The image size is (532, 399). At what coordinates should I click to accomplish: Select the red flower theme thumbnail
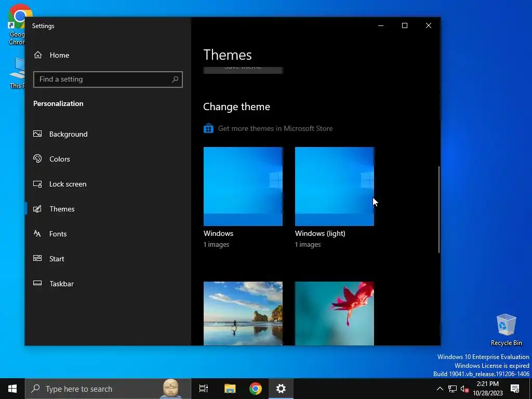(334, 313)
